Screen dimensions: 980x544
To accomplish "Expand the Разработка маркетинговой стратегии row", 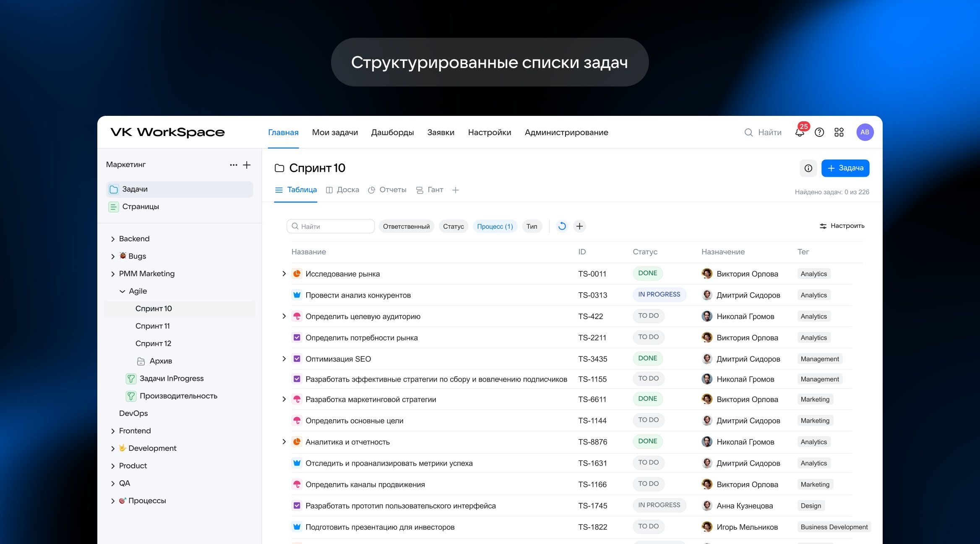I will click(284, 399).
